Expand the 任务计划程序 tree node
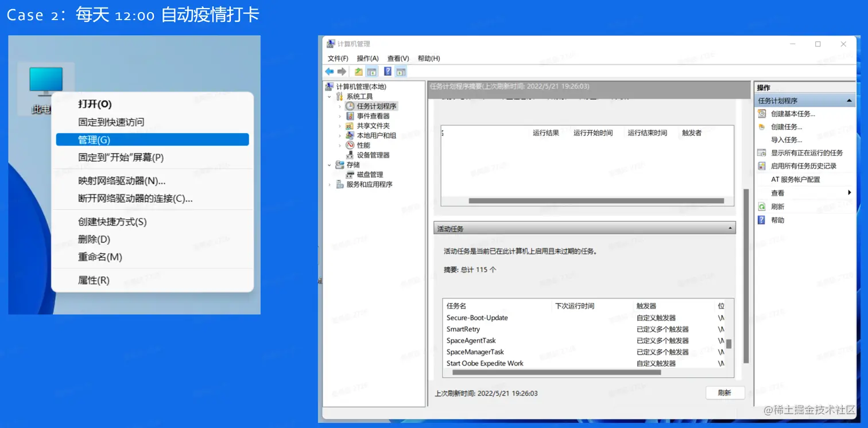 coord(340,106)
